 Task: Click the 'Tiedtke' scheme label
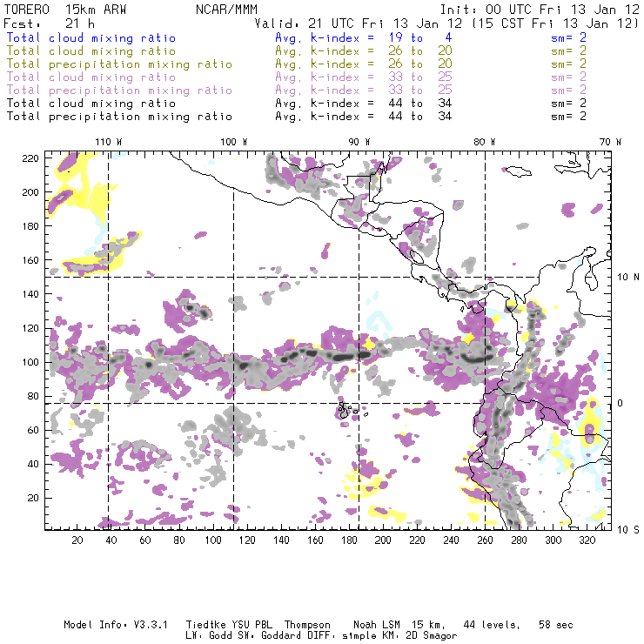(205, 625)
